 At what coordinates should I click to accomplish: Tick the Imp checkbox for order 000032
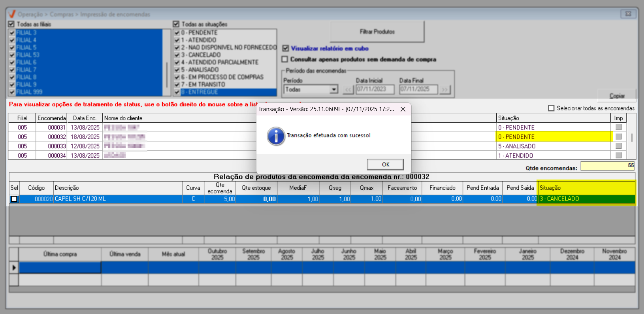618,136
